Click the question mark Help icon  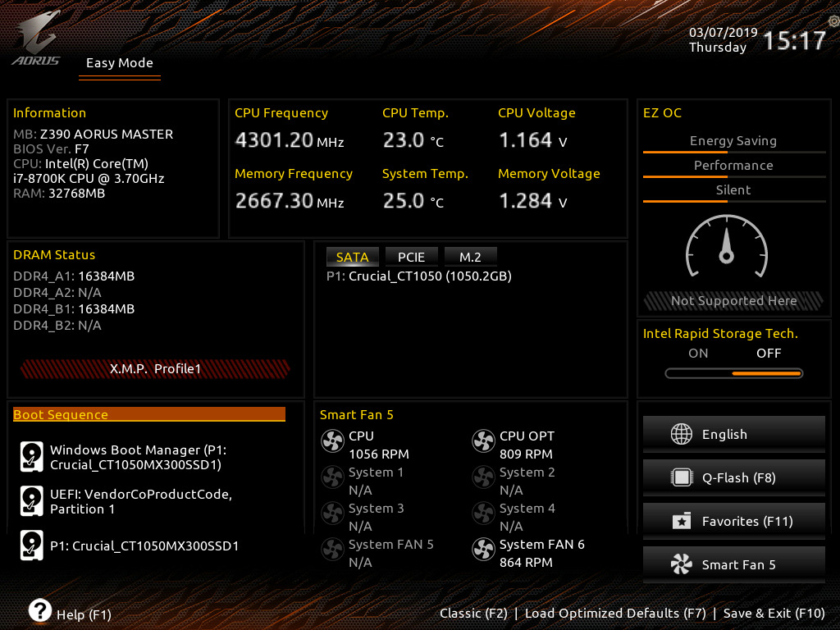pyautogui.click(x=40, y=610)
